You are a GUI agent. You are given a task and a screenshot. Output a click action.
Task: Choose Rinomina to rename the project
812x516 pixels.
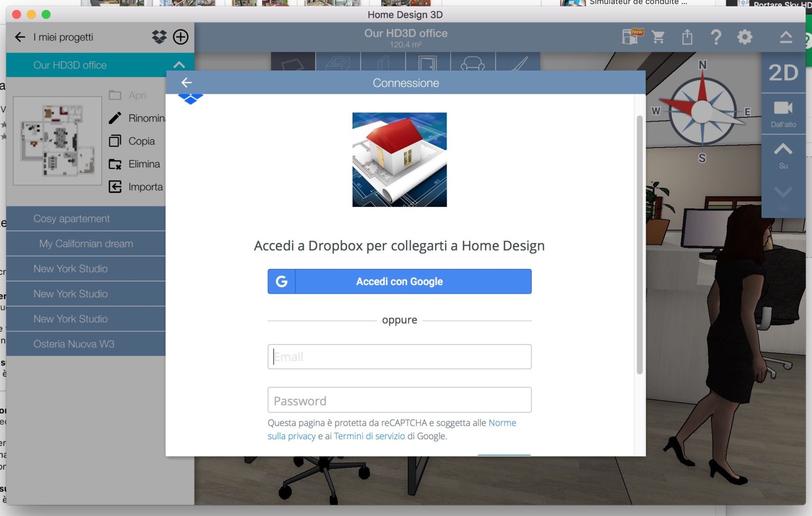tap(137, 118)
